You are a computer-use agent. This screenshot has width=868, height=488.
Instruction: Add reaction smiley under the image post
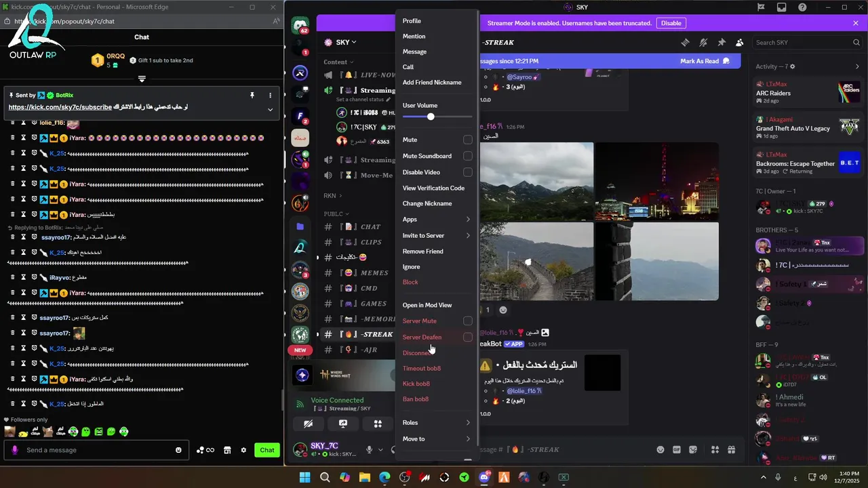pos(503,310)
